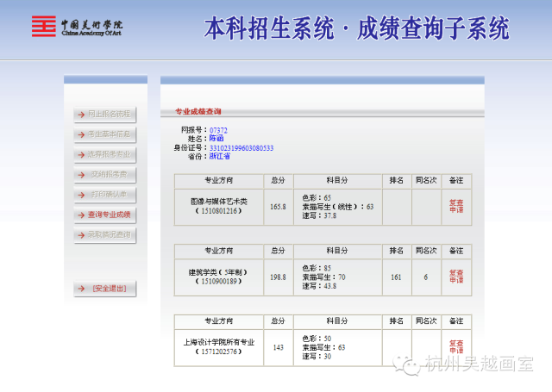Open the 网上报名流程 sidebar item
Image resolution: width=552 pixels, height=392 pixels.
(x=105, y=115)
